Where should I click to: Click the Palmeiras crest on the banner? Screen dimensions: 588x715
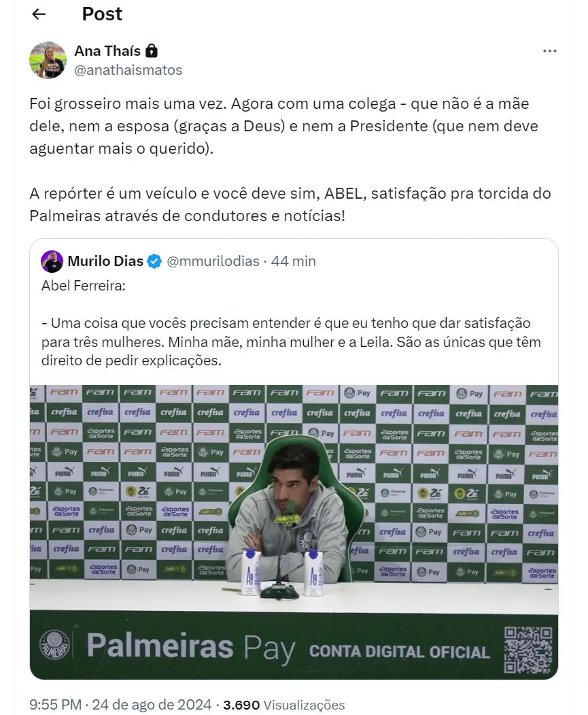point(56,646)
